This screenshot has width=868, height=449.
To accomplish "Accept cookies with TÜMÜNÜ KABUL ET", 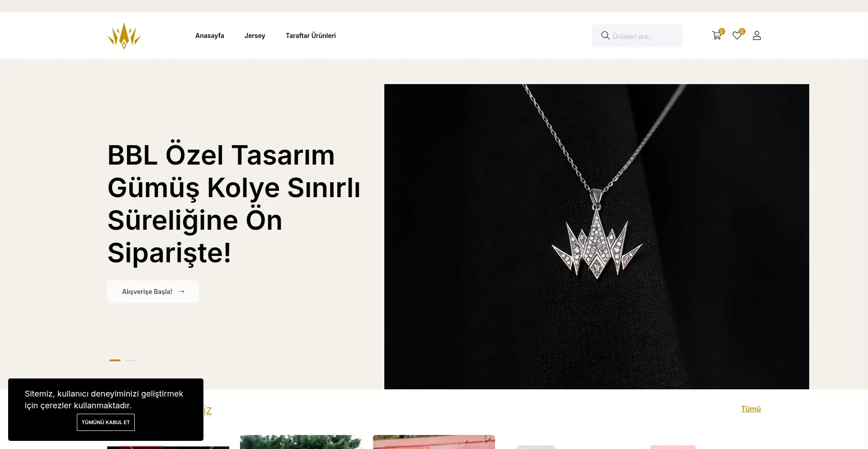I will (x=106, y=422).
